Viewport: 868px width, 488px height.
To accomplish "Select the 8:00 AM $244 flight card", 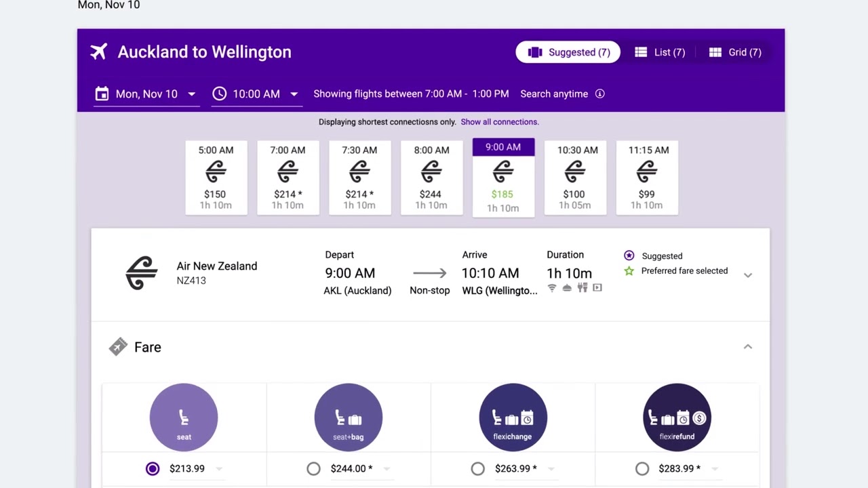I will click(x=431, y=178).
